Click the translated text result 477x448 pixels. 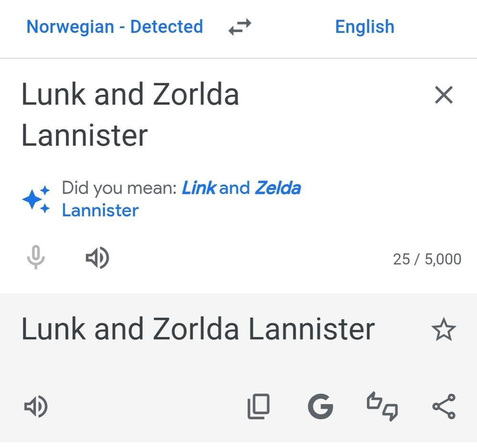click(x=198, y=329)
